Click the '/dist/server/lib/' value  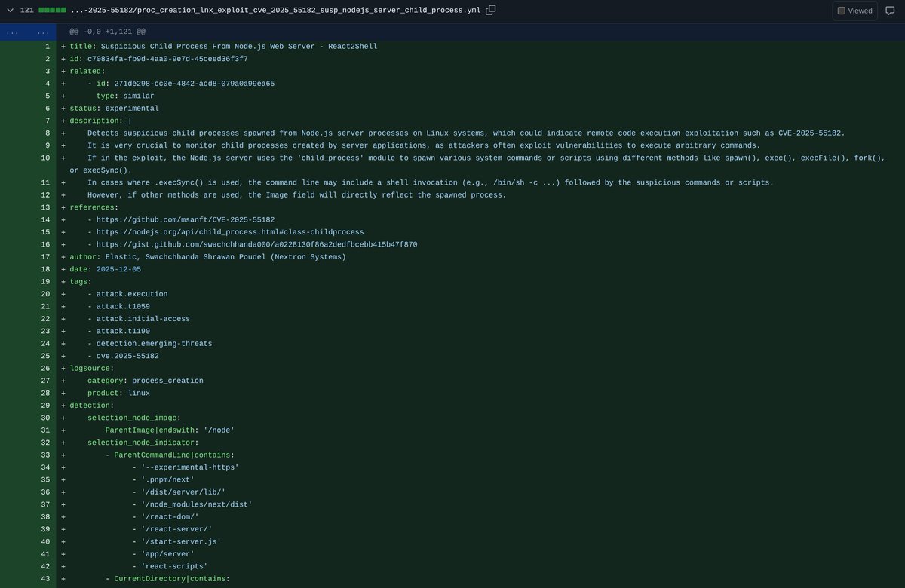click(x=183, y=492)
